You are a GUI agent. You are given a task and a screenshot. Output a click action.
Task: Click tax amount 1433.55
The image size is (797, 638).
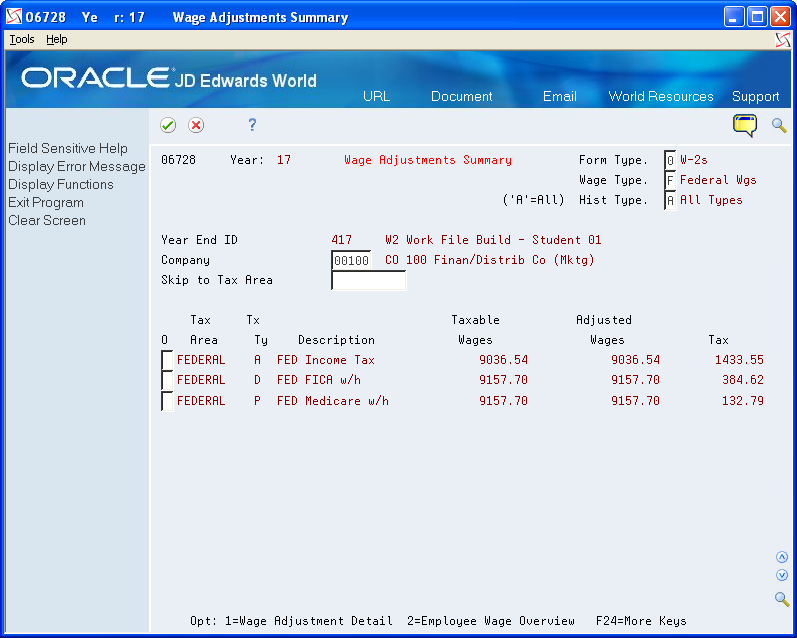click(x=739, y=360)
